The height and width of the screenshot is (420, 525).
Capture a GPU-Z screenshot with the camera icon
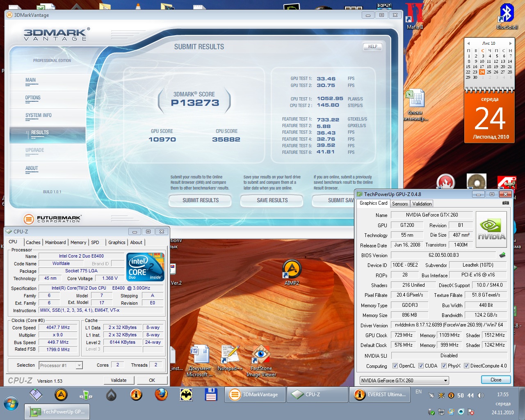(x=506, y=203)
